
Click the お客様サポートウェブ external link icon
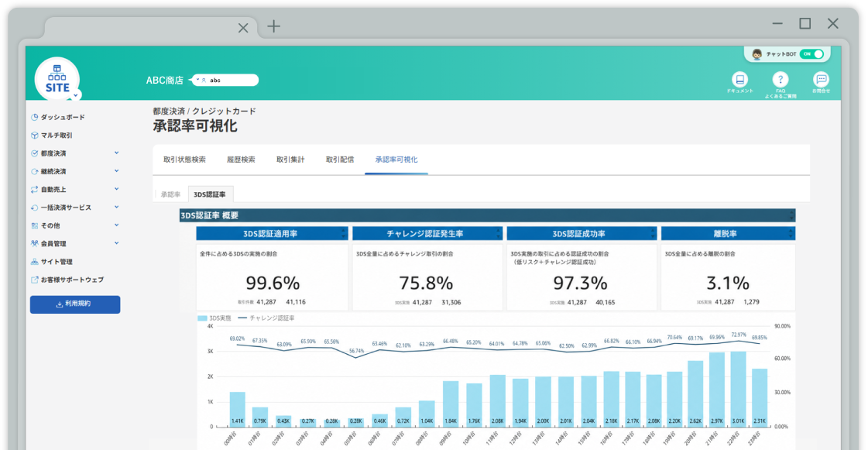pos(34,280)
